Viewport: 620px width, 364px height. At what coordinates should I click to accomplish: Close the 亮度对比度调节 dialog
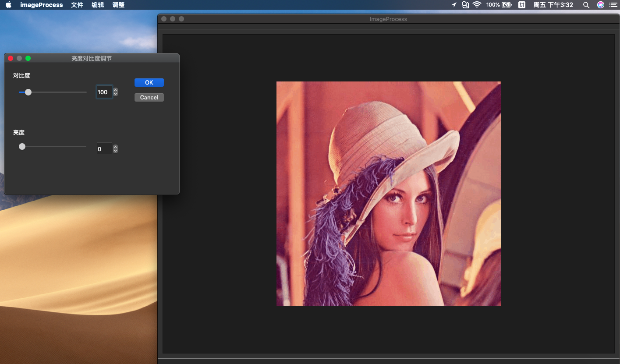point(11,58)
